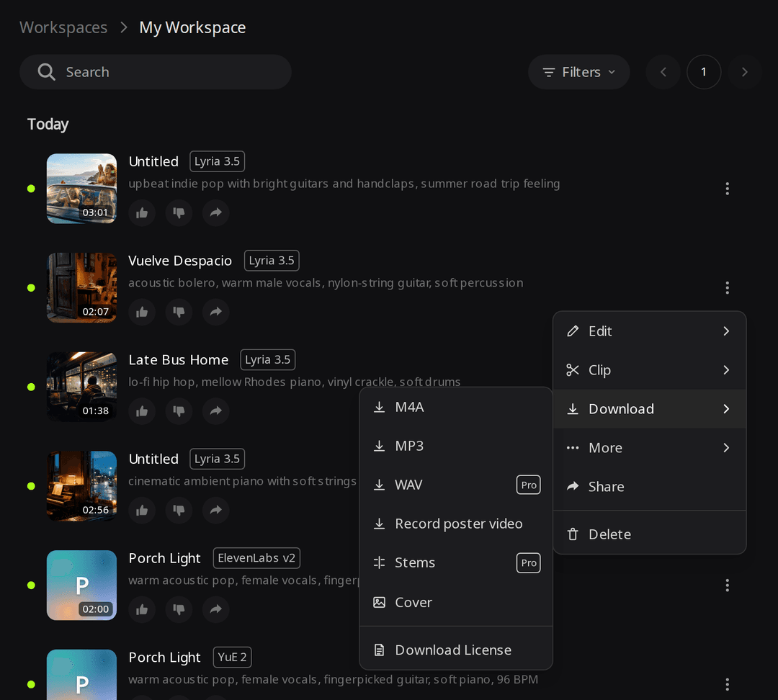This screenshot has width=778, height=700.
Task: Choose Record poster video option
Action: point(456,524)
